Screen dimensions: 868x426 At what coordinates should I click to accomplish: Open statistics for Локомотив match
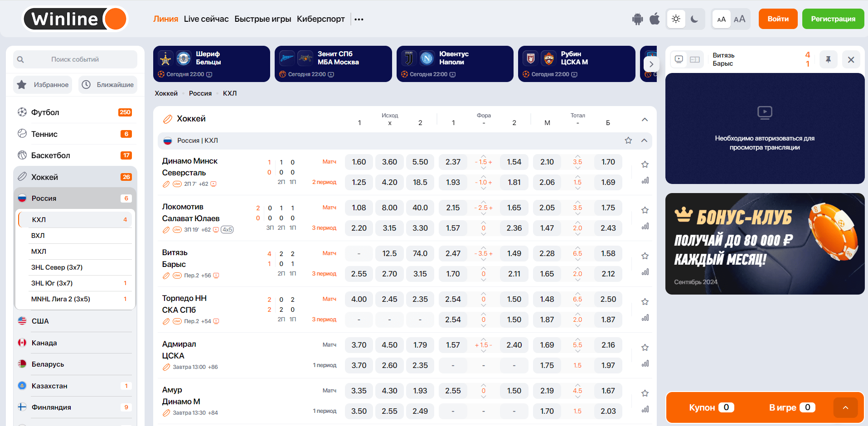coord(645,226)
